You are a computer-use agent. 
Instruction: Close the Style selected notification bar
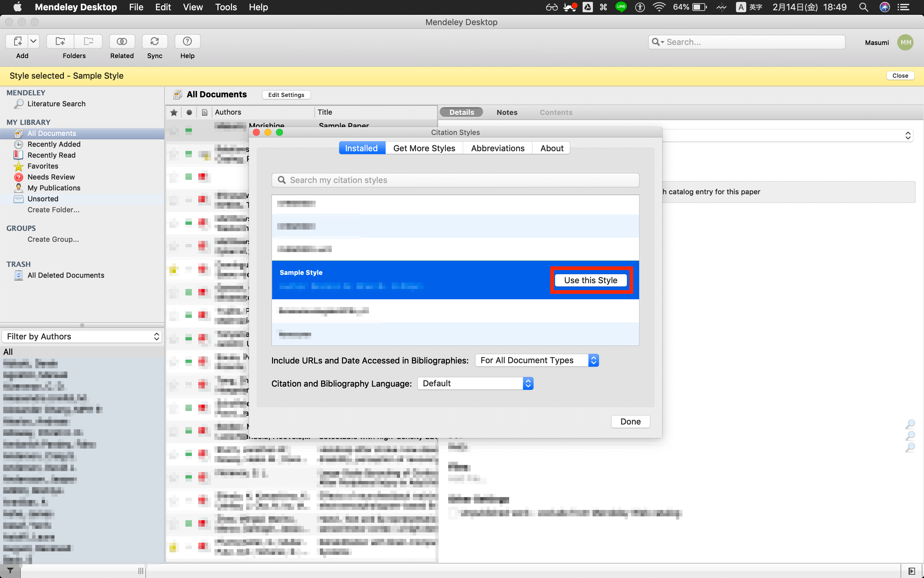click(900, 76)
